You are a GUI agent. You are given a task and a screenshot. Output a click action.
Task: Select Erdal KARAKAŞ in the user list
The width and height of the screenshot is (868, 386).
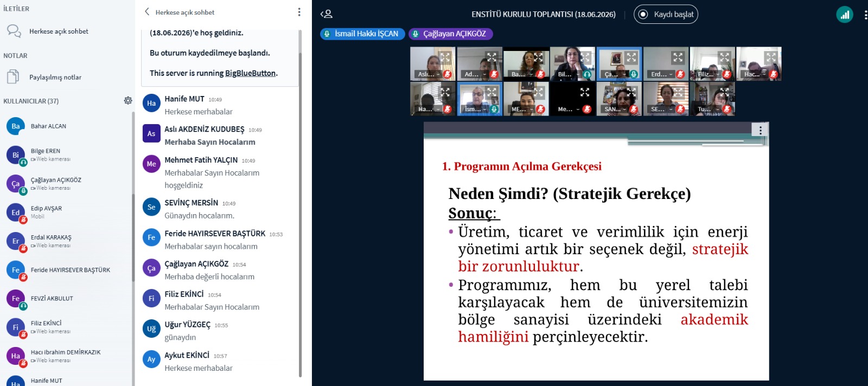click(67, 241)
